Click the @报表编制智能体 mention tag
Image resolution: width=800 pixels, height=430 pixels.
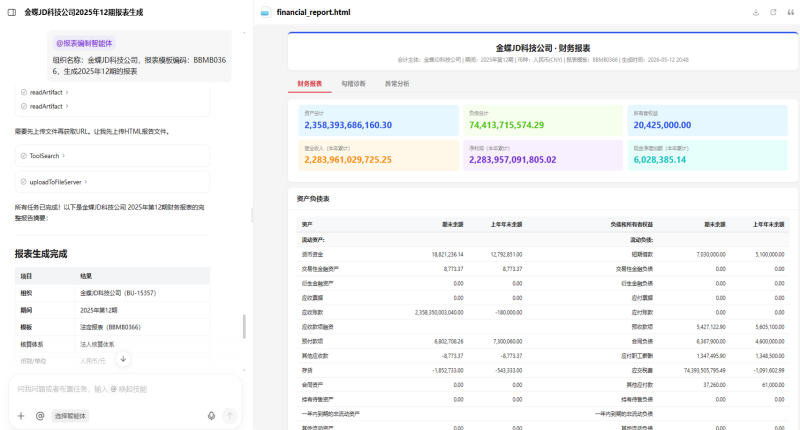click(84, 43)
